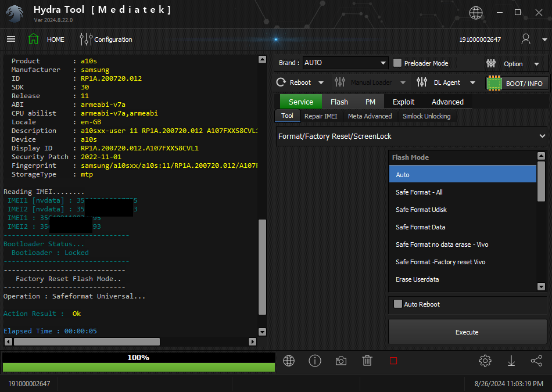Viewport: 552px width, 392px height.
Task: Select Erase Userdata
Action: pos(463,279)
